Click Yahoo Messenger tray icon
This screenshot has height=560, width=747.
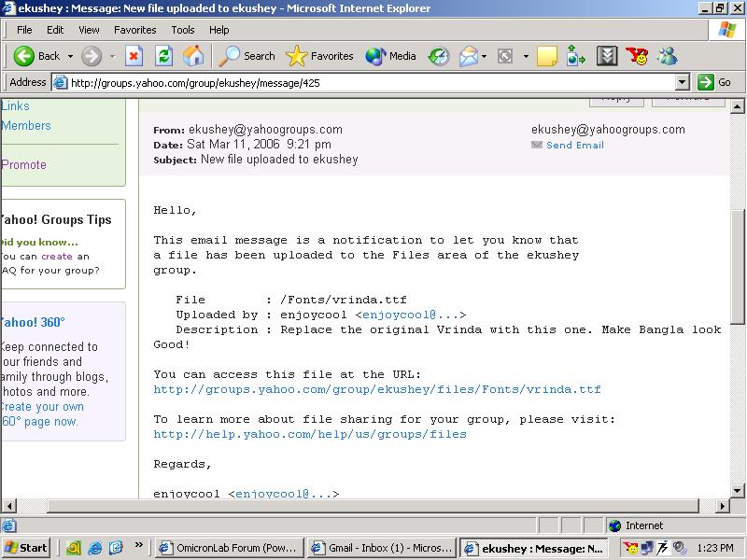point(631,548)
